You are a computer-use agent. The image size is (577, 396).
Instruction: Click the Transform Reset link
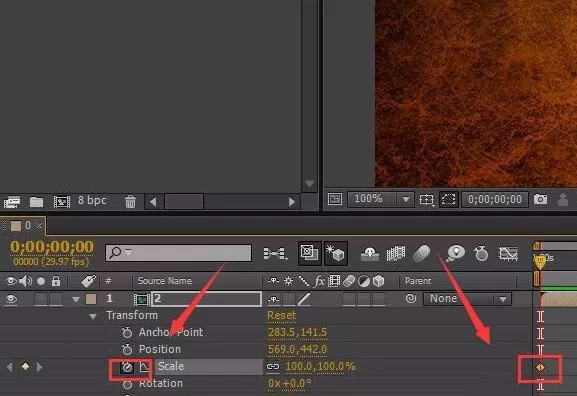coord(282,315)
